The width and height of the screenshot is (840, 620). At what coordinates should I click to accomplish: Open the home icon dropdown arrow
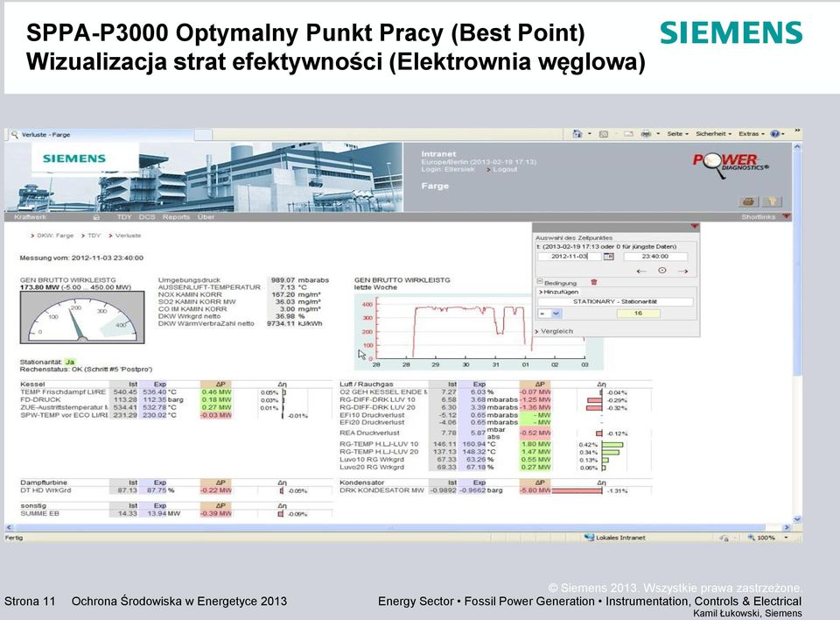(589, 134)
